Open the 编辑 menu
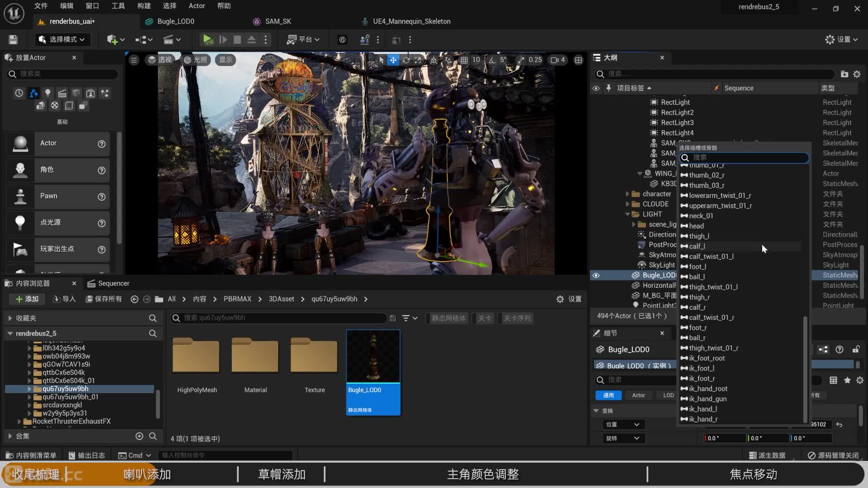This screenshot has height=488, width=868. tap(66, 6)
